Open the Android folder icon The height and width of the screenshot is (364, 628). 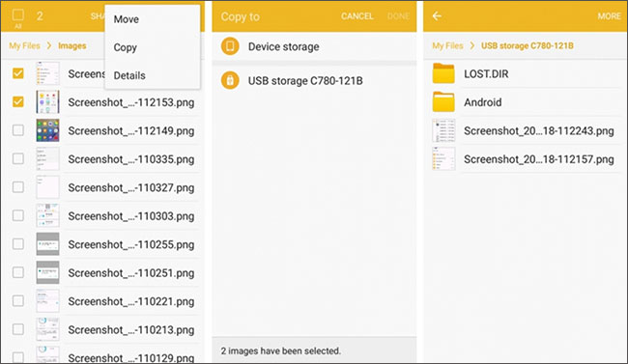coord(443,101)
